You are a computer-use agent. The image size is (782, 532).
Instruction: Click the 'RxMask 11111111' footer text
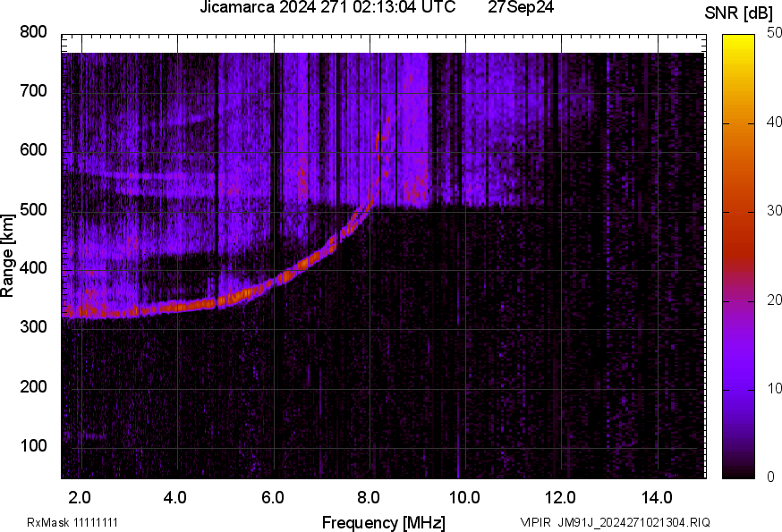tap(72, 522)
